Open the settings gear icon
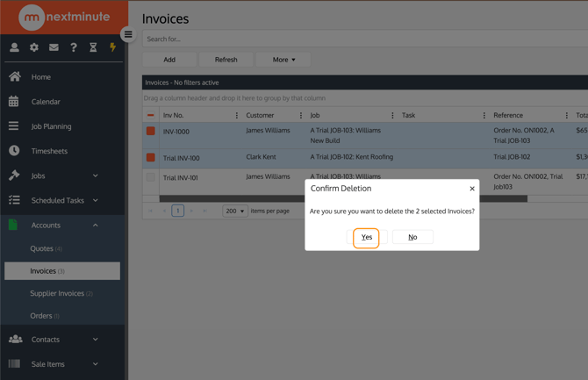This screenshot has width=588, height=380. (x=34, y=47)
